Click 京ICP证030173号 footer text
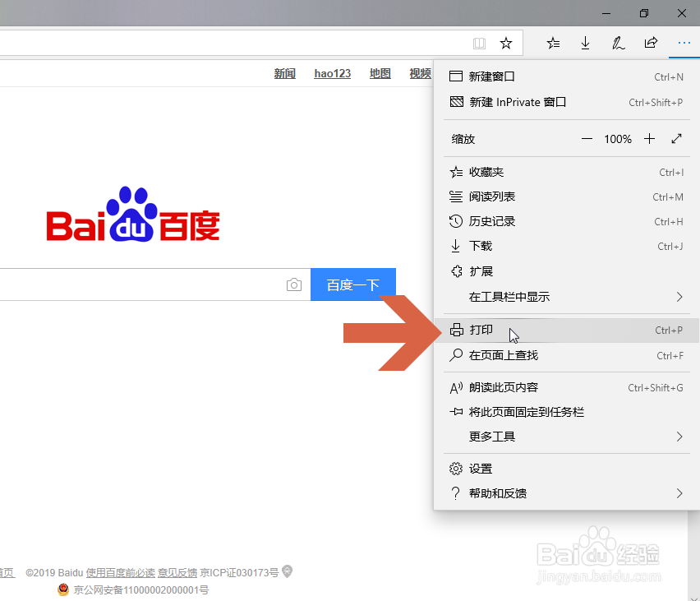The height and width of the screenshot is (601, 700). coord(239,573)
